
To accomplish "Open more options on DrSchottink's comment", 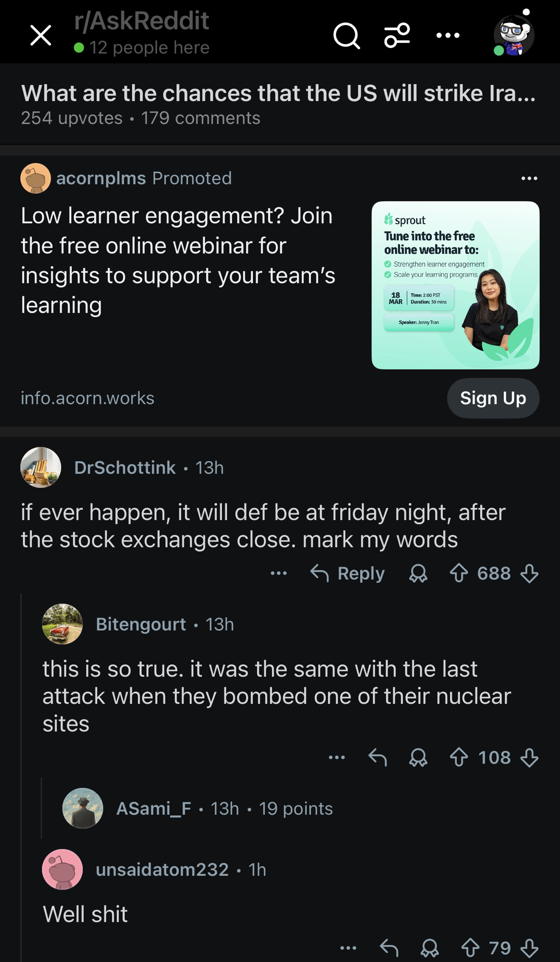I will (279, 573).
